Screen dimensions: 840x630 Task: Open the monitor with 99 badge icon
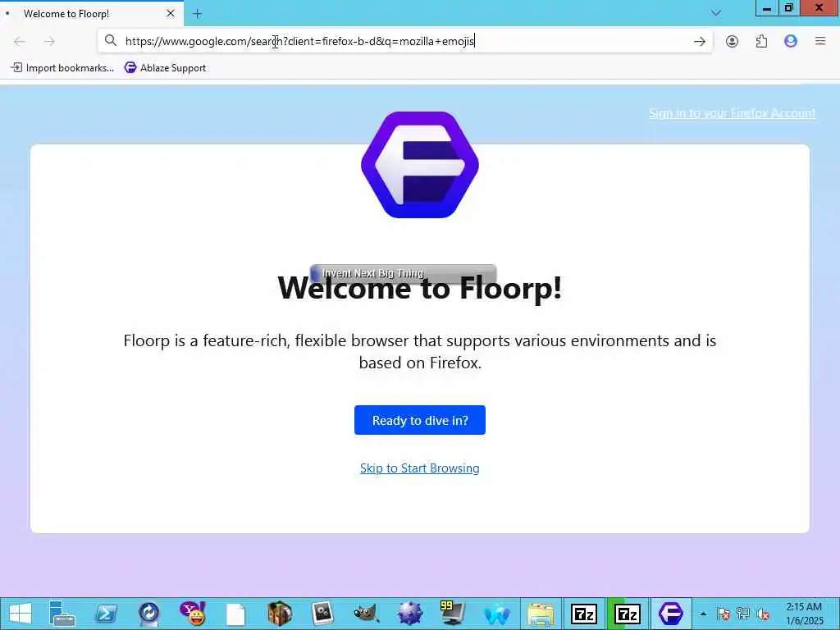click(x=453, y=614)
